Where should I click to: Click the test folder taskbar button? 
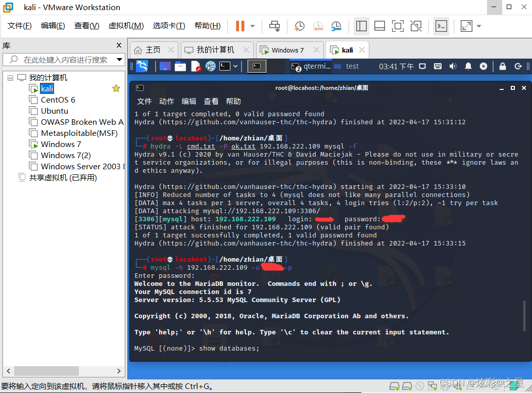click(347, 67)
